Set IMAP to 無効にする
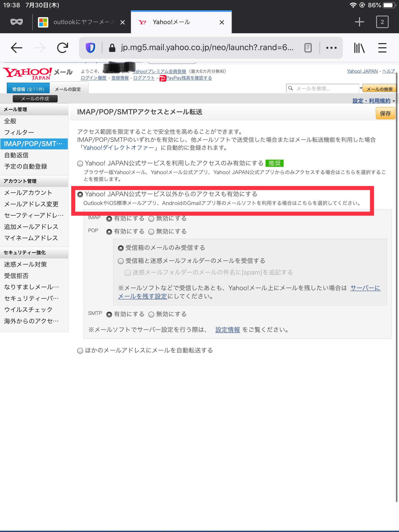This screenshot has width=399, height=532. coord(151,219)
